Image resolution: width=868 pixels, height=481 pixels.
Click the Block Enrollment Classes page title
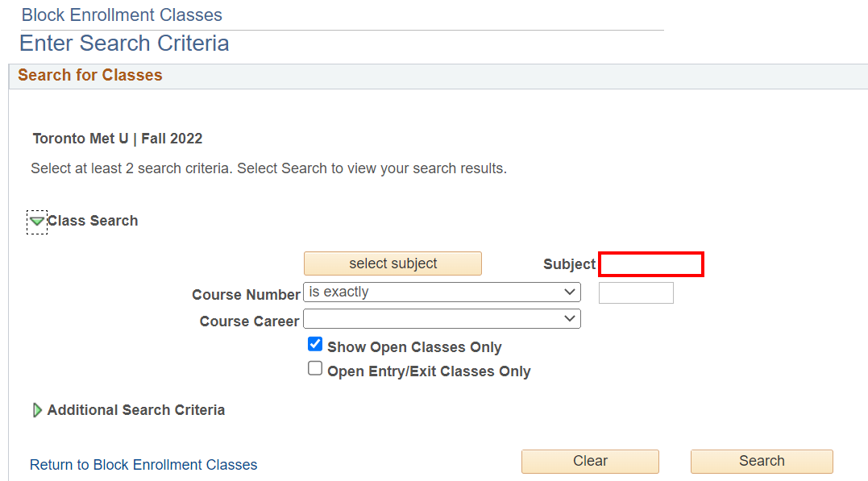tap(122, 15)
